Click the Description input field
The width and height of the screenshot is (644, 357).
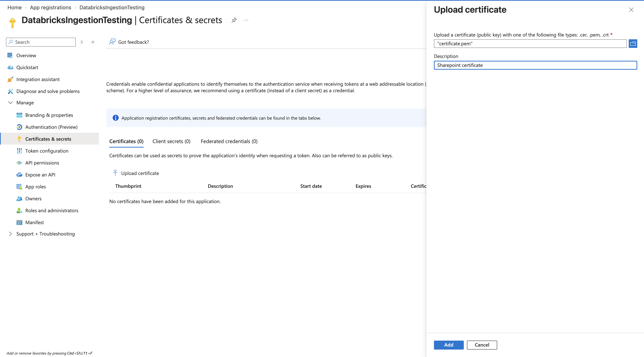click(x=535, y=65)
